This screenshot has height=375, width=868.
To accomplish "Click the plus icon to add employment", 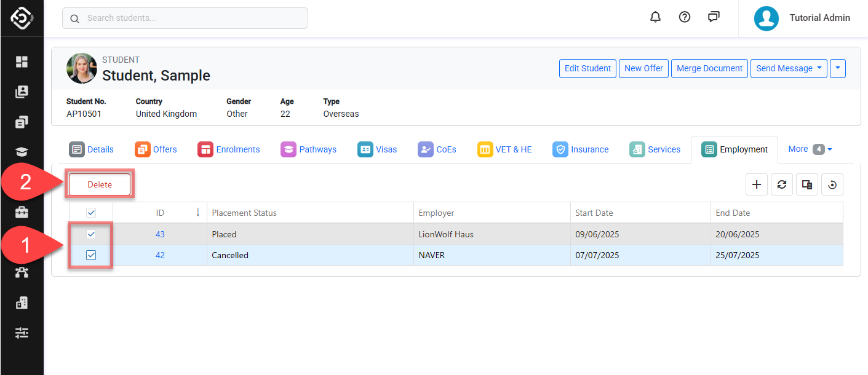I will pos(757,184).
